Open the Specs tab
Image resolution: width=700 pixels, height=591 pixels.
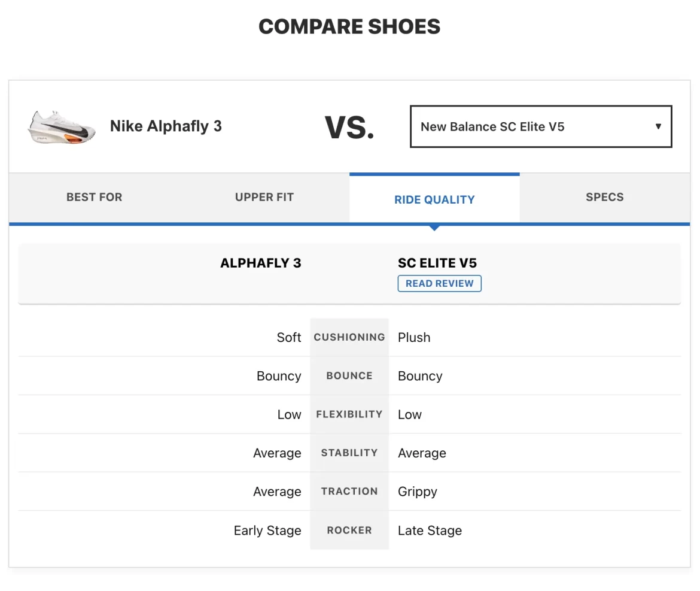tap(604, 197)
